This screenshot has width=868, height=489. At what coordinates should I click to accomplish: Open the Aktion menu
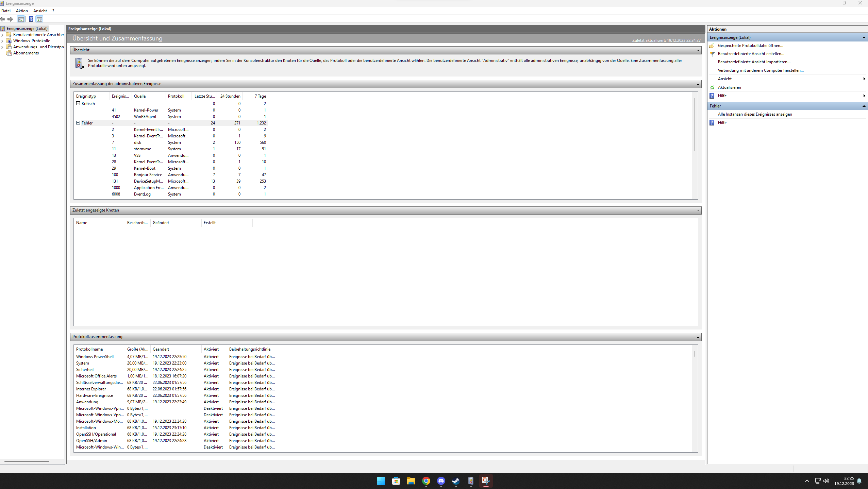22,11
